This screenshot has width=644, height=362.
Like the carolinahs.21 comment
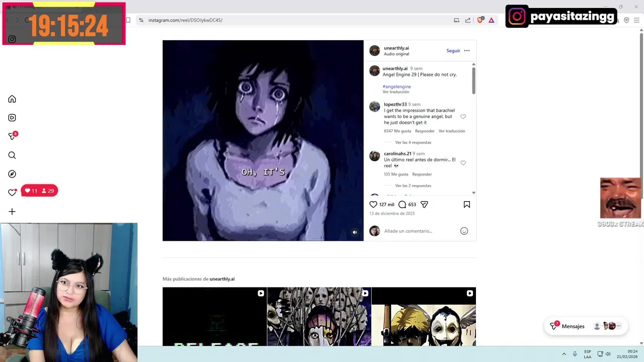coord(463,163)
